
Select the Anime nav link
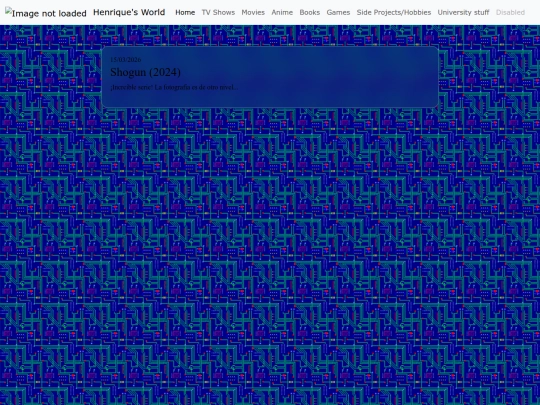click(282, 12)
